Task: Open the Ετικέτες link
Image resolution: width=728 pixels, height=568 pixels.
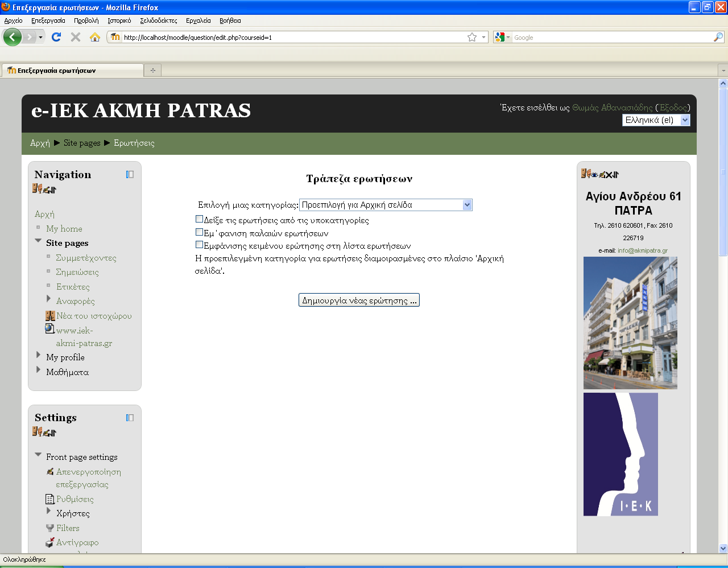Action: 73,287
